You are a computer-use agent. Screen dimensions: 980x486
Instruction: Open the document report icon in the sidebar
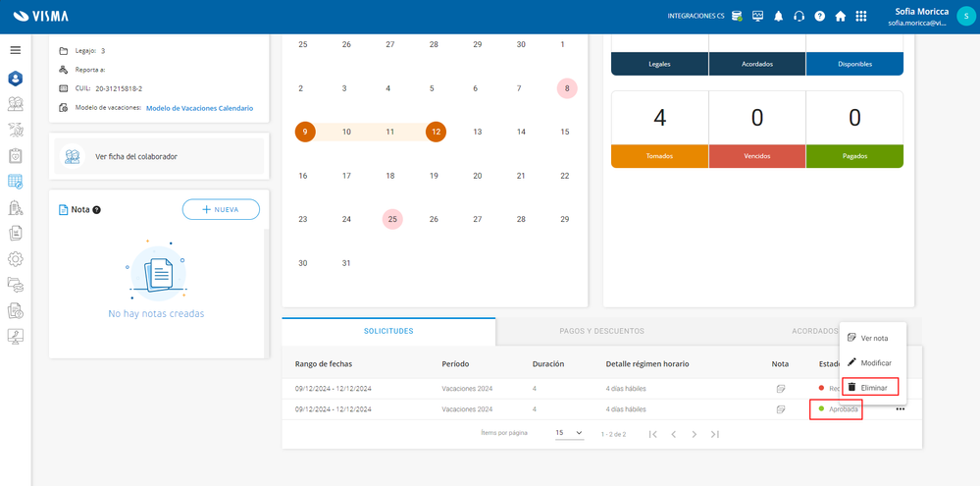[16, 233]
